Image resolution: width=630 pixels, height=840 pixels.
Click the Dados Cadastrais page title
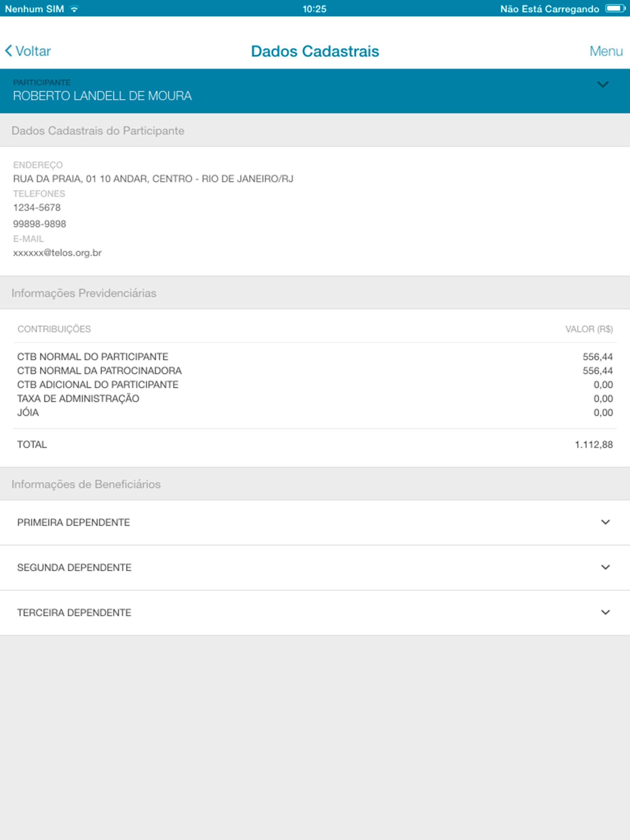coord(315,51)
